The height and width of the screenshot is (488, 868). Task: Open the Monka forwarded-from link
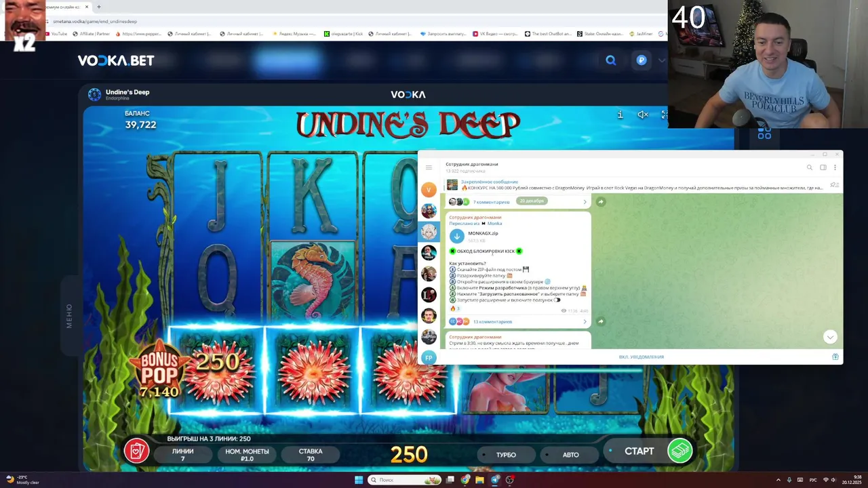click(494, 223)
